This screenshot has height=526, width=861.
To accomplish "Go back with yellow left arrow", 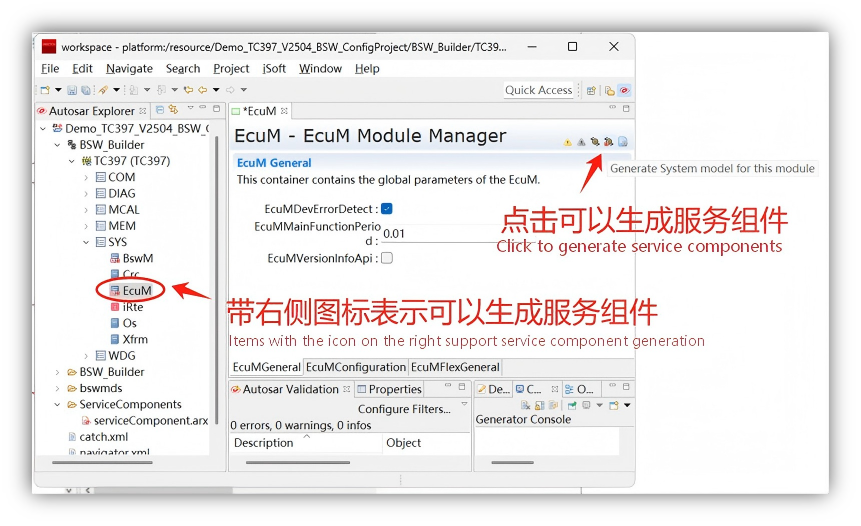I will [203, 90].
